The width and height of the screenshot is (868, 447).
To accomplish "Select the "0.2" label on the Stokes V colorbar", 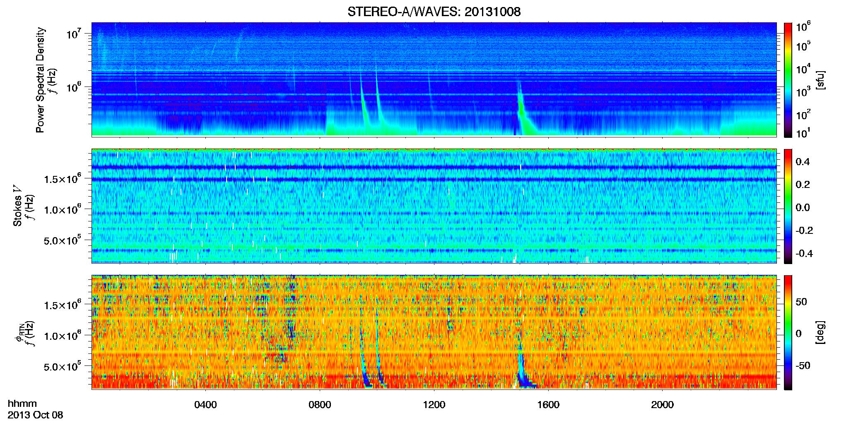I will [x=803, y=185].
